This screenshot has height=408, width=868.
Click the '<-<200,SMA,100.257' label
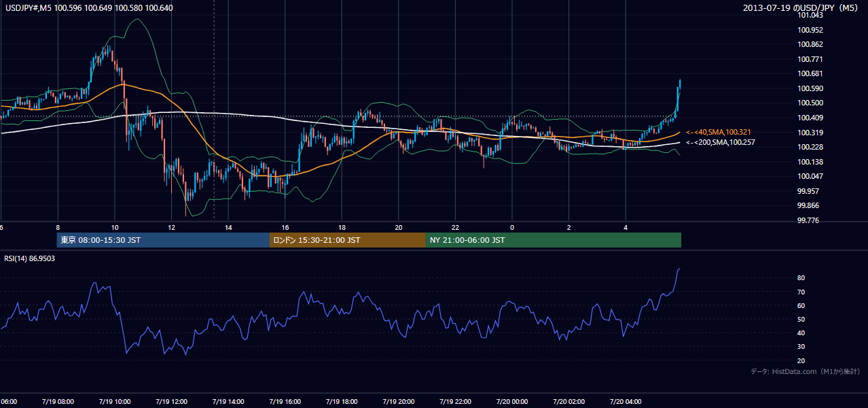[x=720, y=143]
